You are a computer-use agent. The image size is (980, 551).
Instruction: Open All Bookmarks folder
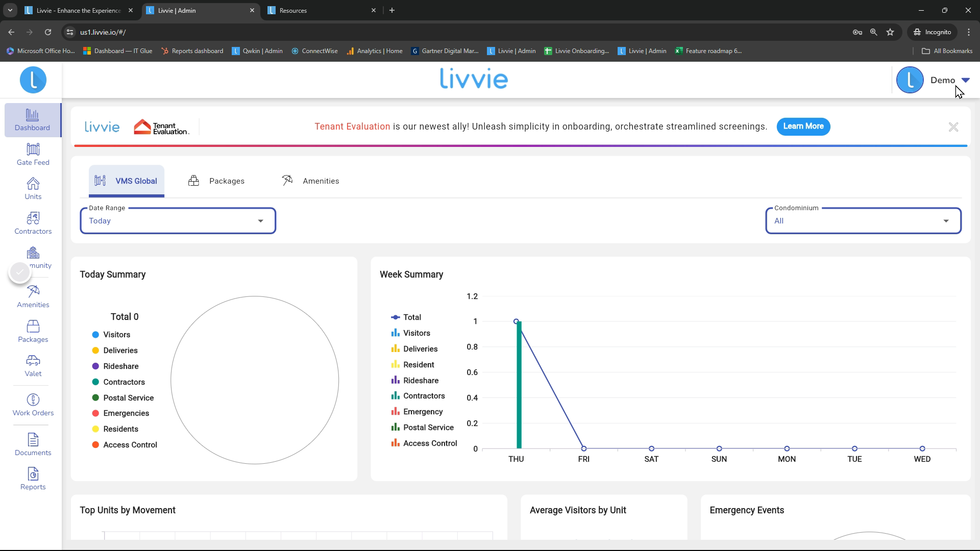(x=947, y=51)
